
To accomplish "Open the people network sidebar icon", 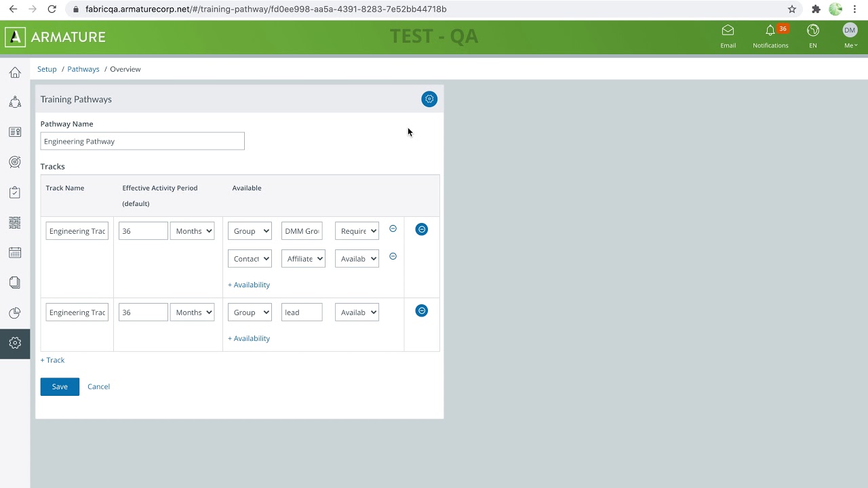I will coord(15,102).
